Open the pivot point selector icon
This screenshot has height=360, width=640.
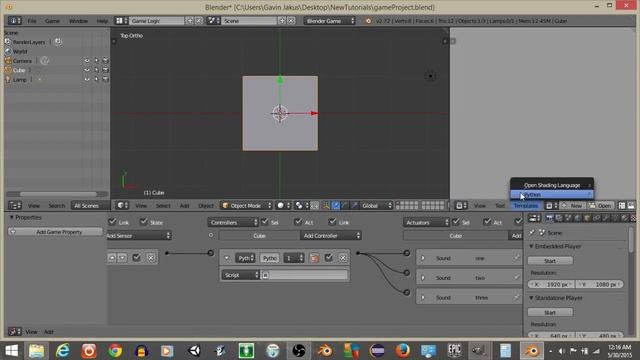[x=301, y=206]
